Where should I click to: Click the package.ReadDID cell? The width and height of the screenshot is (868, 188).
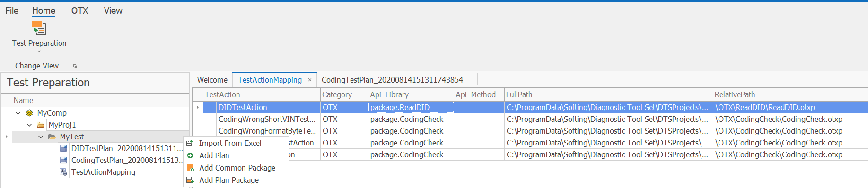pos(411,107)
